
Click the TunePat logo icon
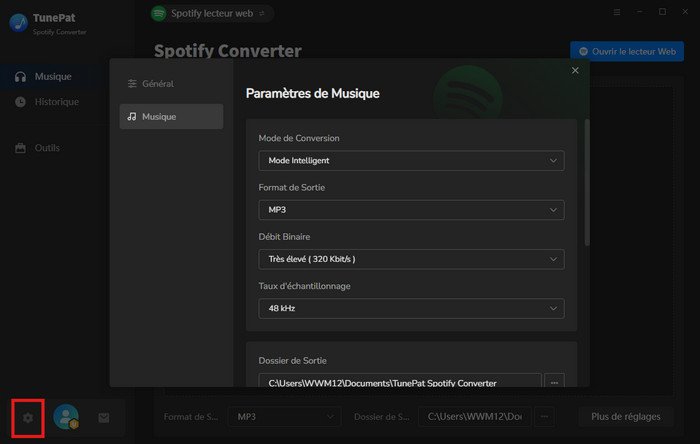point(18,23)
